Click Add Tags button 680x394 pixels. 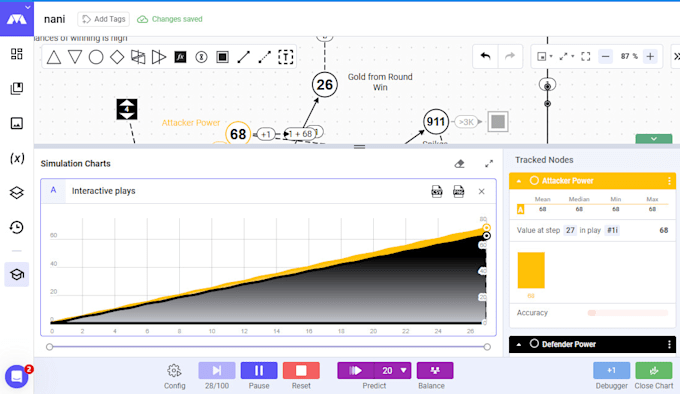click(x=104, y=19)
